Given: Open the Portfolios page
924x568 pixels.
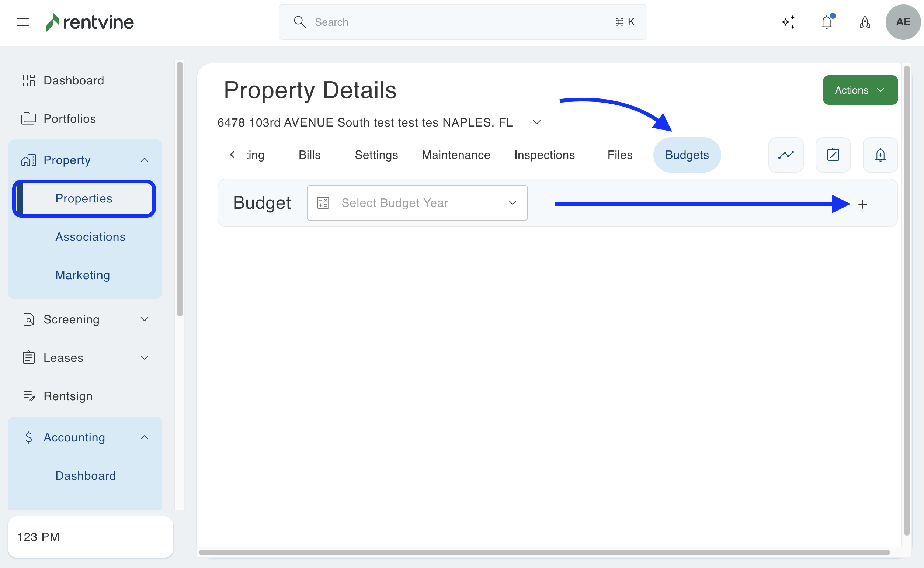Looking at the screenshot, I should (x=70, y=119).
